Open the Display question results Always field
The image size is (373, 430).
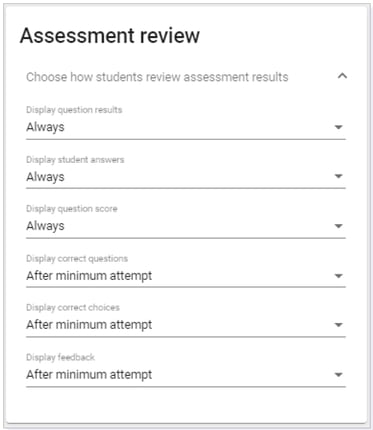(186, 128)
